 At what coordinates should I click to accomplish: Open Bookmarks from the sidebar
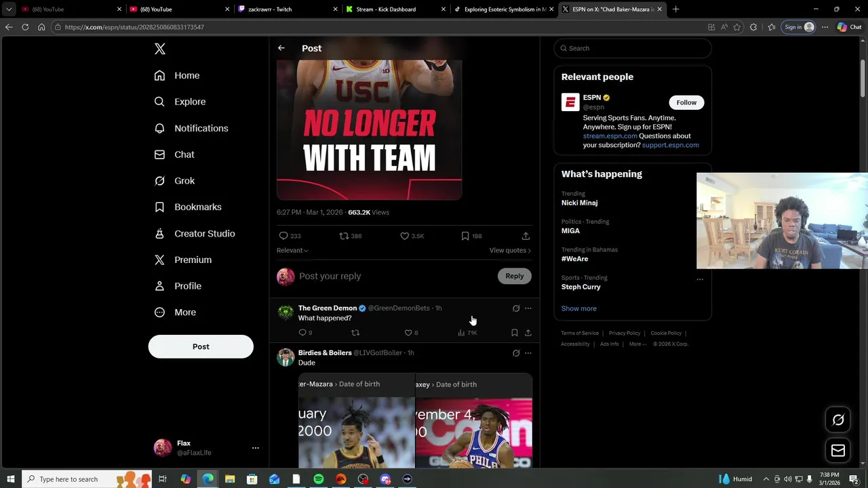(x=188, y=207)
